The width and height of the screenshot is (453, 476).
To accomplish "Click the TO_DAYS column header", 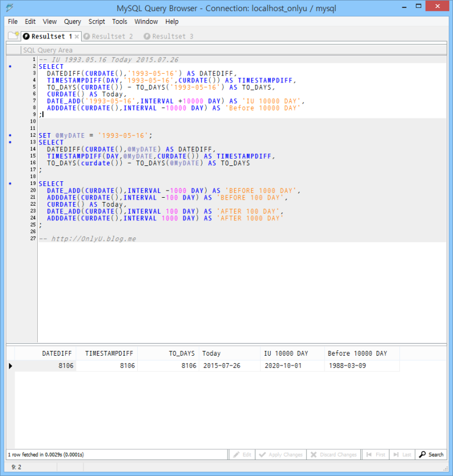I will (x=168, y=353).
